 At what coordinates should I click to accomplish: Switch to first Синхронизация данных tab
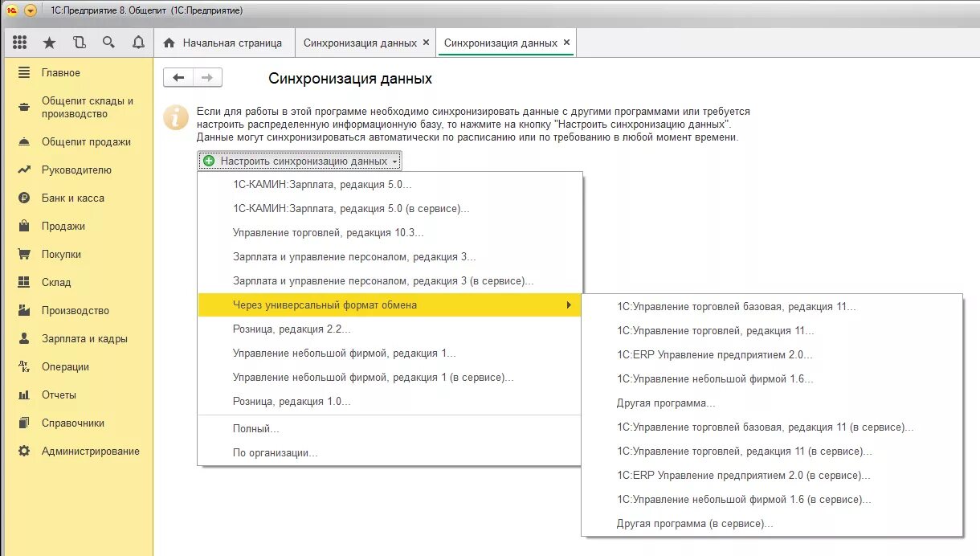pos(360,43)
